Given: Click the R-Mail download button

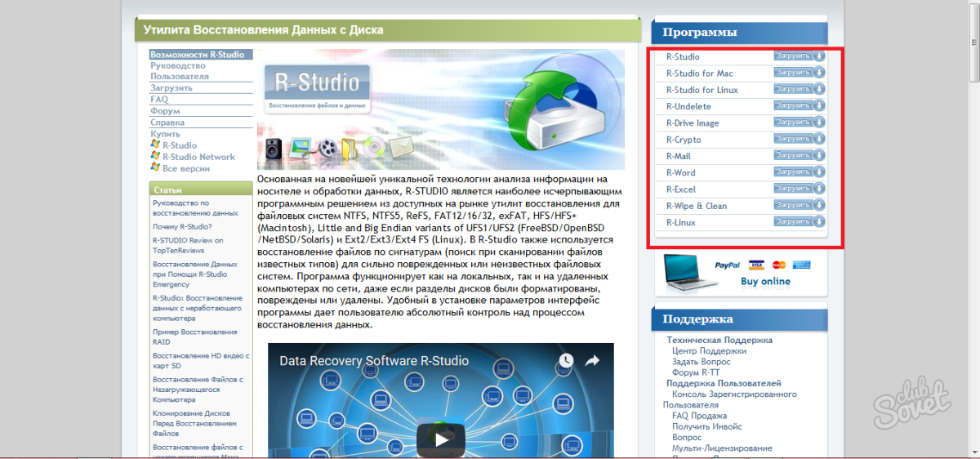Looking at the screenshot, I should click(800, 155).
